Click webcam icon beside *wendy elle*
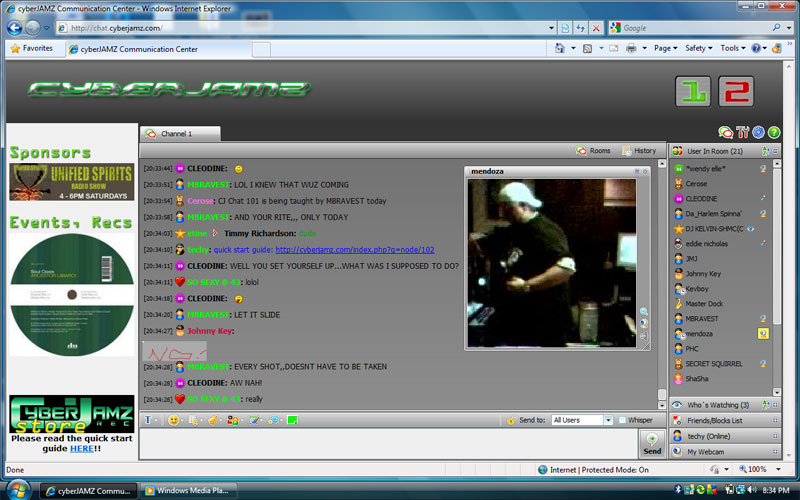The image size is (800, 500). [x=763, y=169]
